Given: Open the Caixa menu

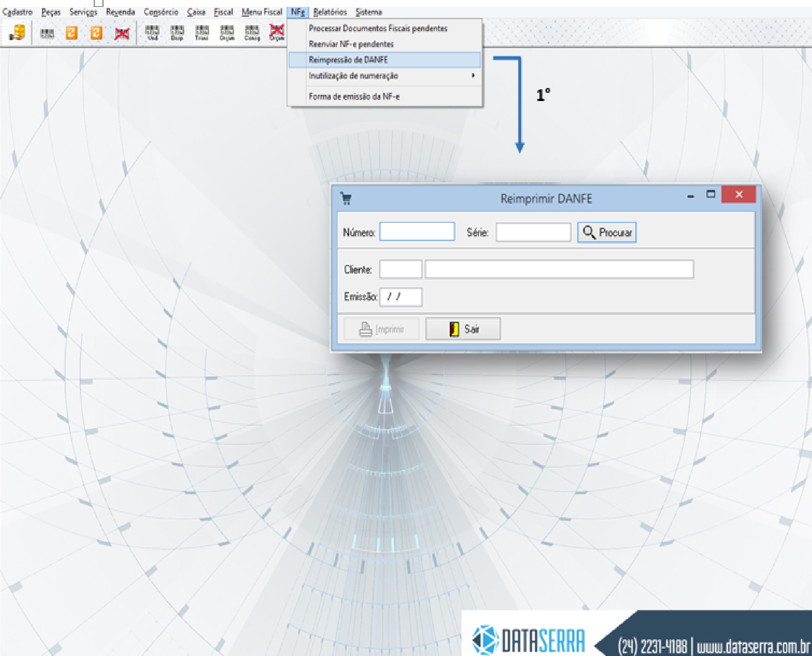Looking at the screenshot, I should (196, 12).
